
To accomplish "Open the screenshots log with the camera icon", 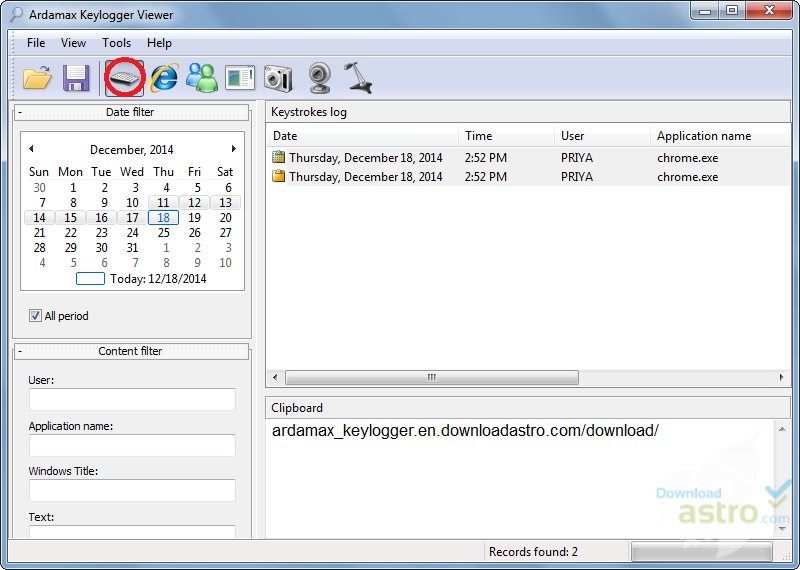I will [x=279, y=79].
